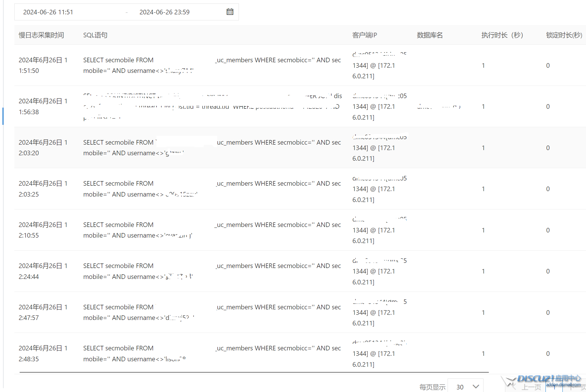Click the 执行时长（秒）column header
The width and height of the screenshot is (586, 392).
coord(502,35)
